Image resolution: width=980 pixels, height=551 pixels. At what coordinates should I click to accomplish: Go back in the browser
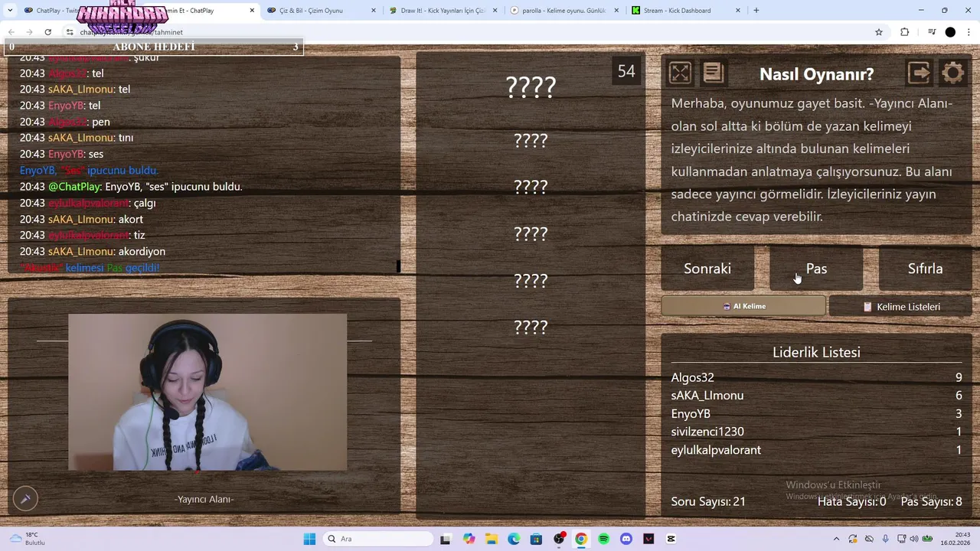11,32
